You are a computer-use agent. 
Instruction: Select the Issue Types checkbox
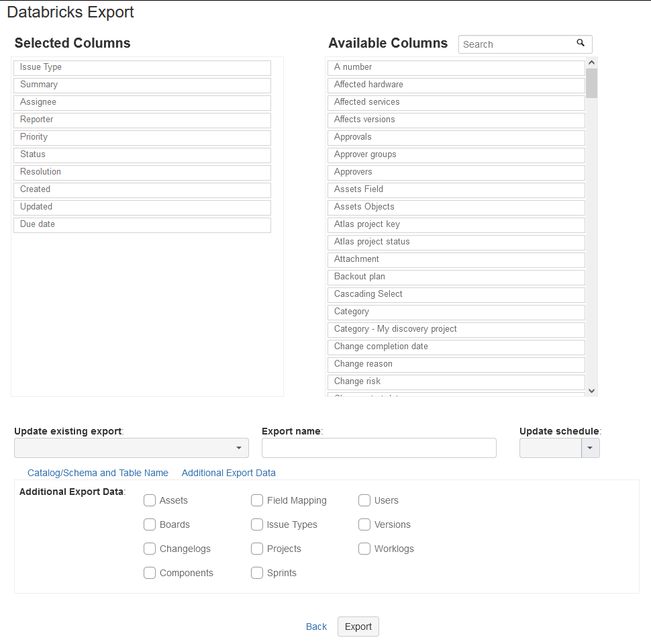coord(257,524)
